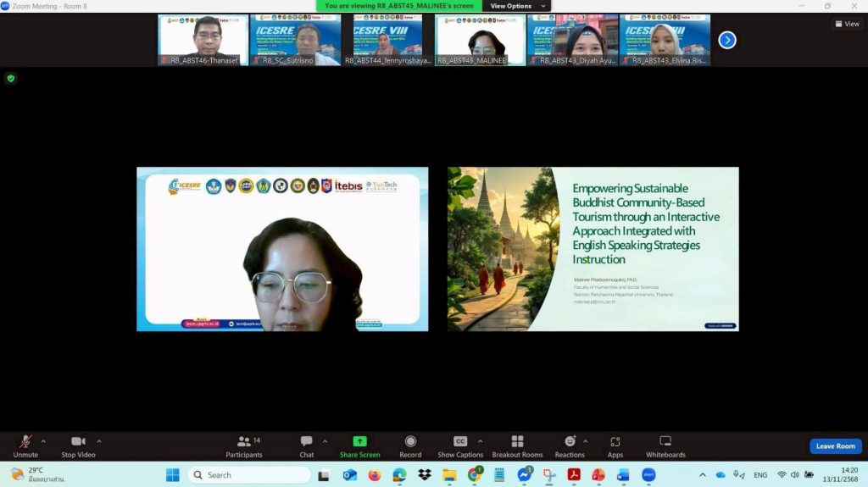Expand caption options arrow beside Show Captions
868x487 pixels.
click(x=481, y=441)
